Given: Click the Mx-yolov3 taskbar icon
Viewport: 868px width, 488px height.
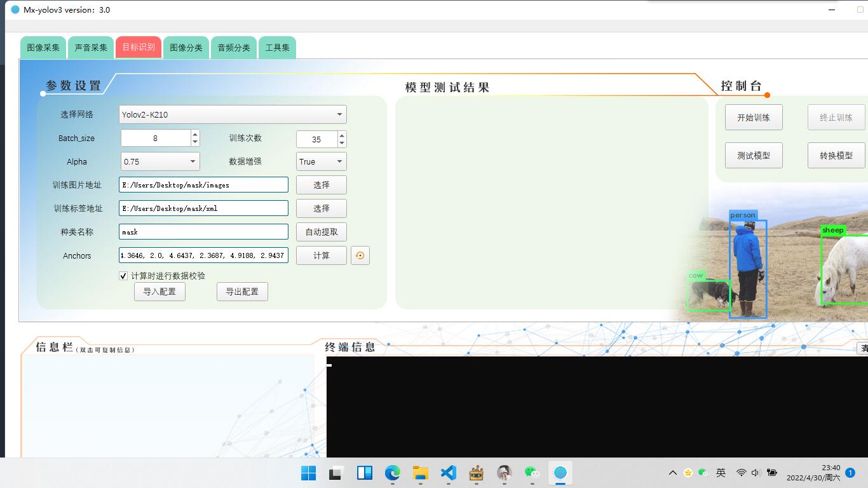Looking at the screenshot, I should pos(560,473).
